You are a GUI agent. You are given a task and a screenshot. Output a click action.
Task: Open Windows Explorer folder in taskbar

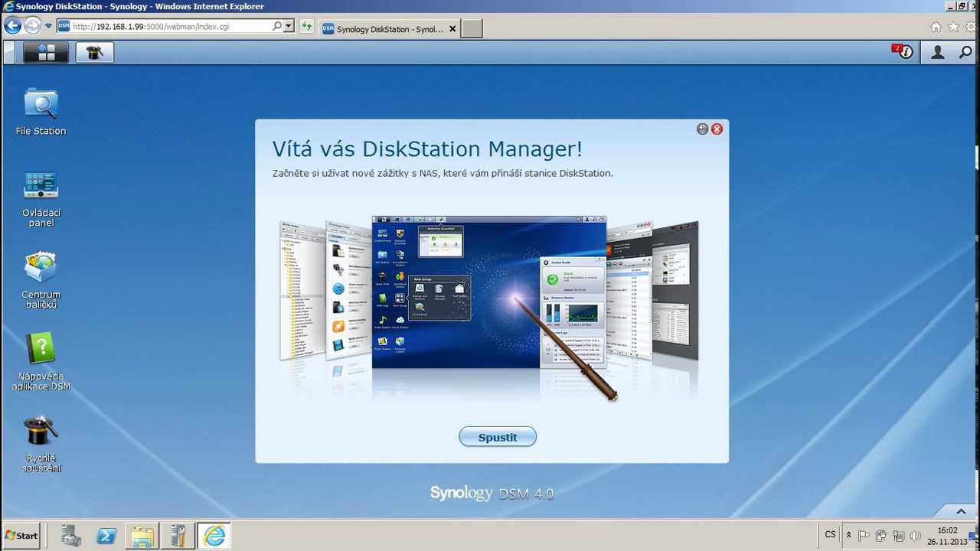[x=142, y=536]
